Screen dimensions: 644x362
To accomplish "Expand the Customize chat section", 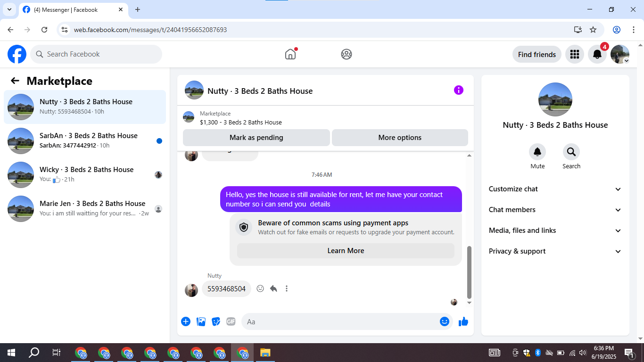I will click(x=555, y=189).
